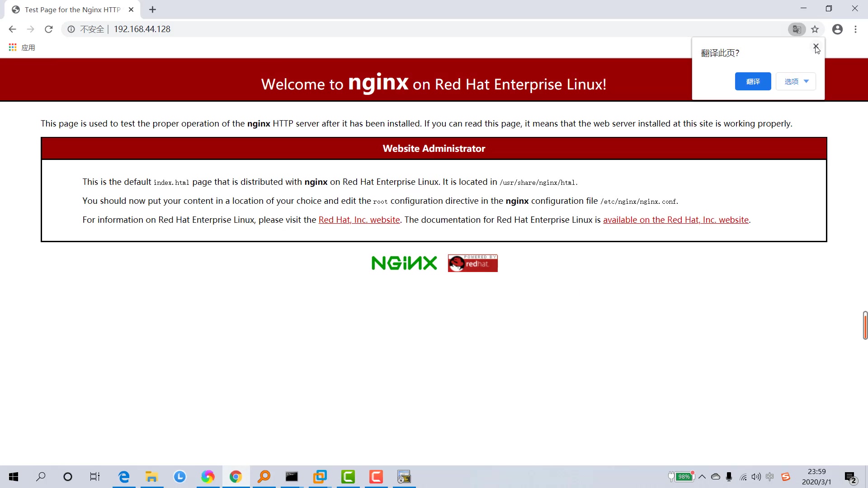The height and width of the screenshot is (488, 868).
Task: Open File Explorer taskbar icon
Action: click(x=153, y=477)
